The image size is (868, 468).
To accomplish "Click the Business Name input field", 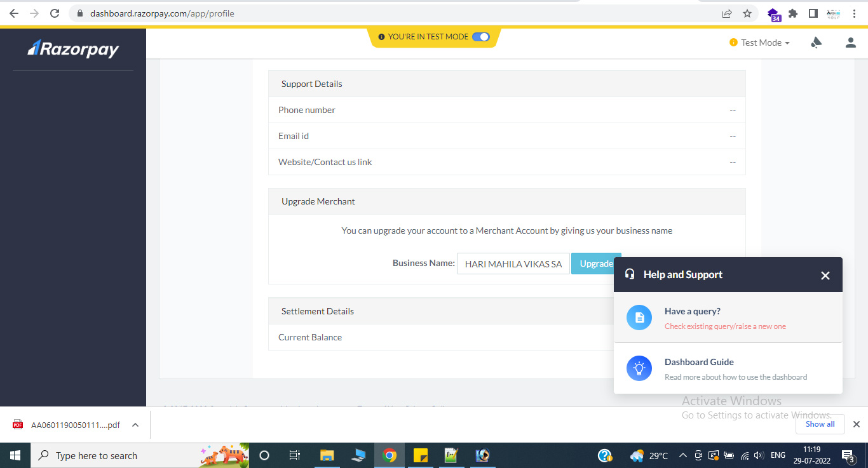I will [x=513, y=264].
